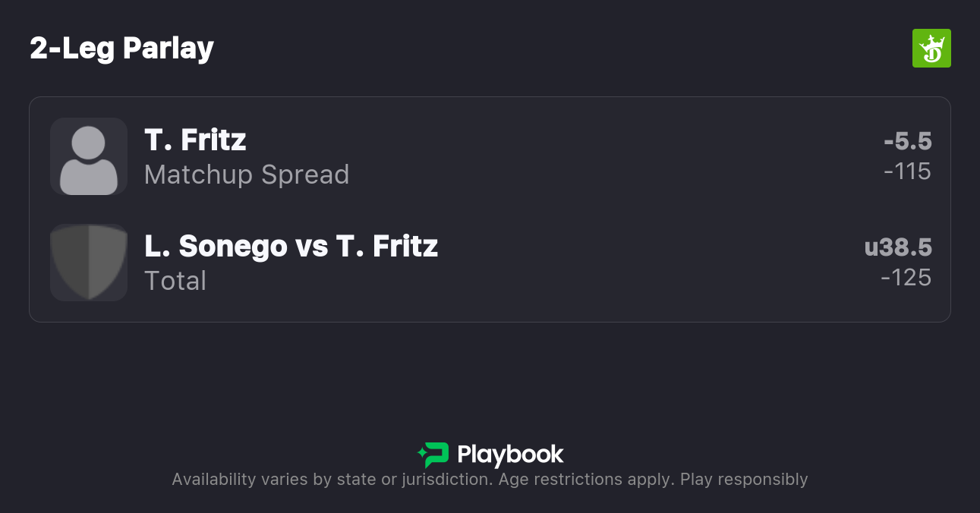Open the L. Sonego vs T. Fritz matchup

291,247
